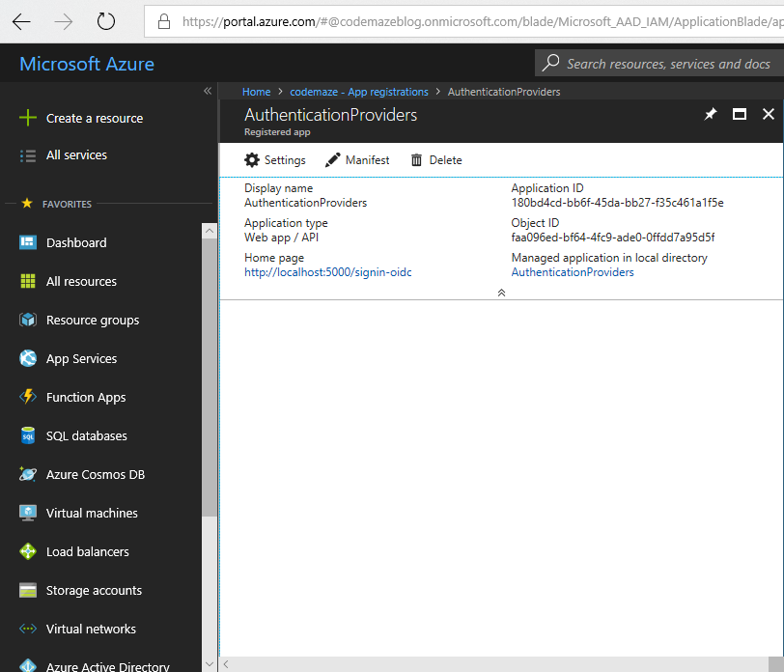Go to codemaze - App registrations breadcrumb
The height and width of the screenshot is (672, 784).
coord(358,92)
